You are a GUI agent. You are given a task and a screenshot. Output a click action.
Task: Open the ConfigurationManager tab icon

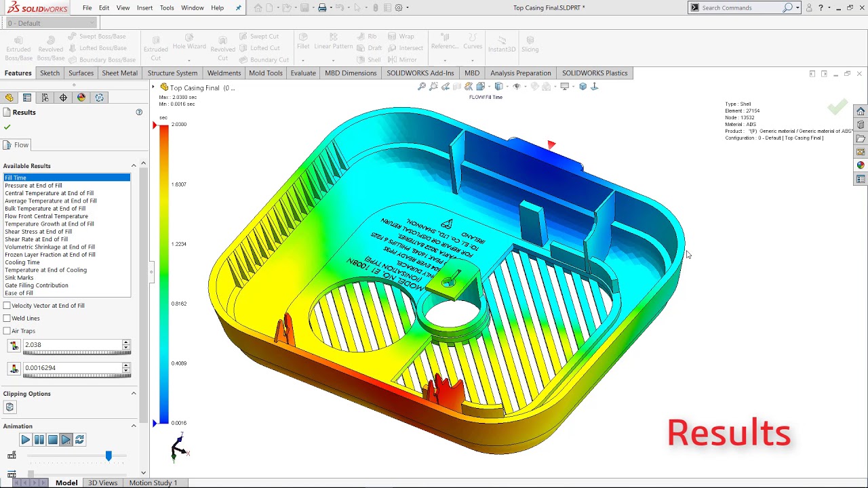pos(45,98)
